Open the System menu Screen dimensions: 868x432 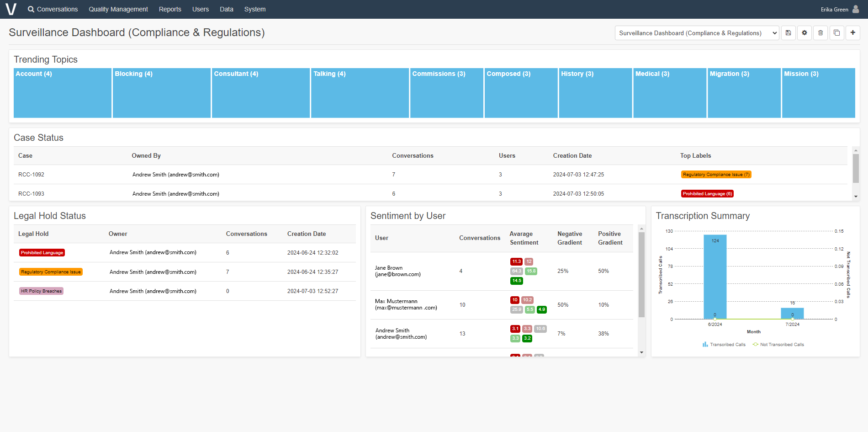pyautogui.click(x=254, y=9)
